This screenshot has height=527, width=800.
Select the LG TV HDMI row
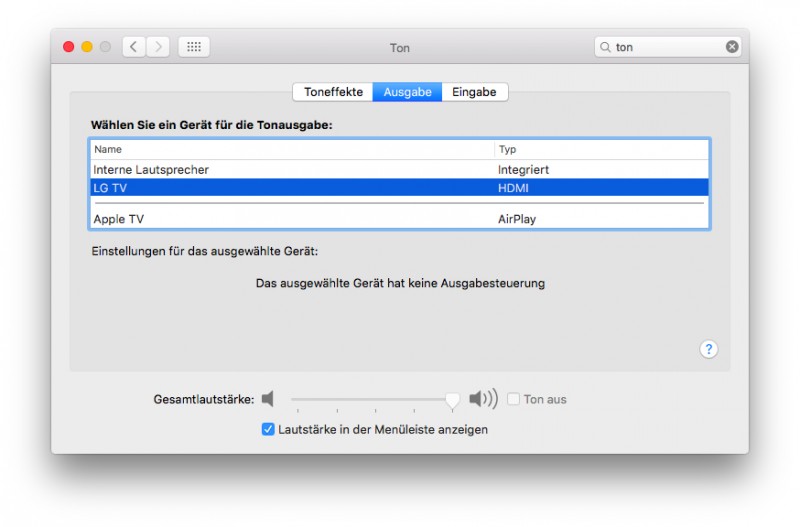290,188
